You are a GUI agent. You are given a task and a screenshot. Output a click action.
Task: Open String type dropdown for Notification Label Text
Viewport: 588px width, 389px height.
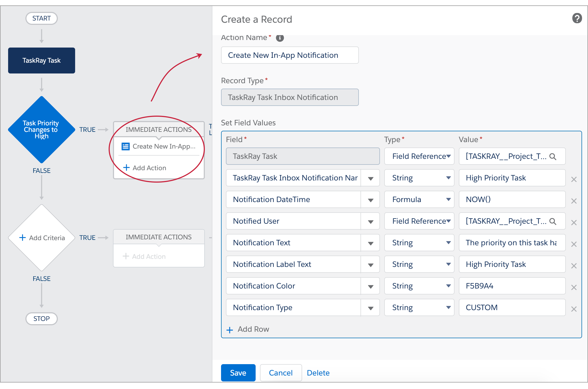point(419,264)
